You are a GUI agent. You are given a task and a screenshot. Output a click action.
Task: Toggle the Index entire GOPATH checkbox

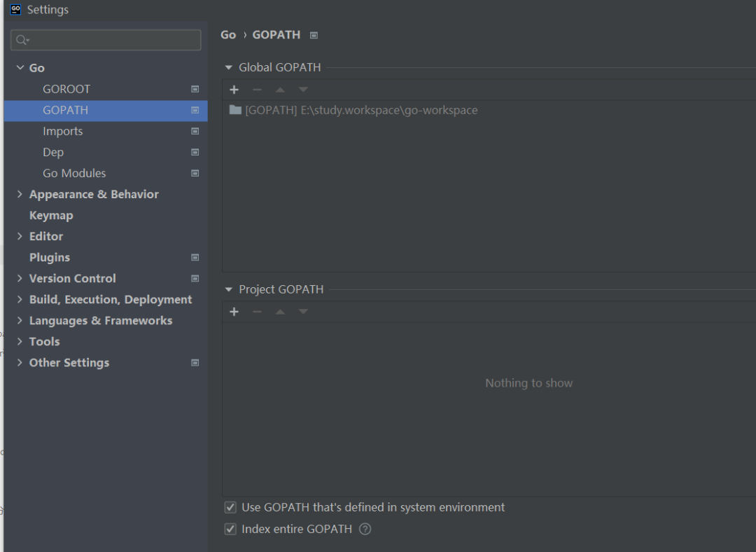pyautogui.click(x=230, y=530)
